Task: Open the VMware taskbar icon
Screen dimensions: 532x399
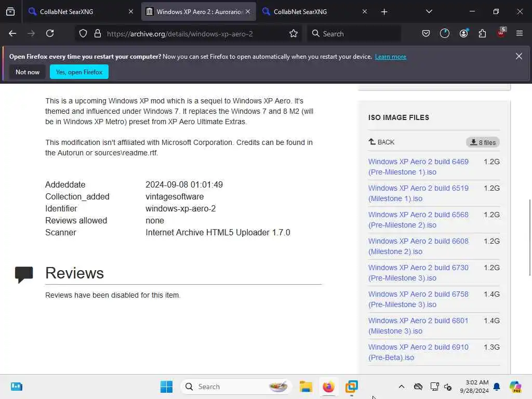Action: tap(352, 387)
